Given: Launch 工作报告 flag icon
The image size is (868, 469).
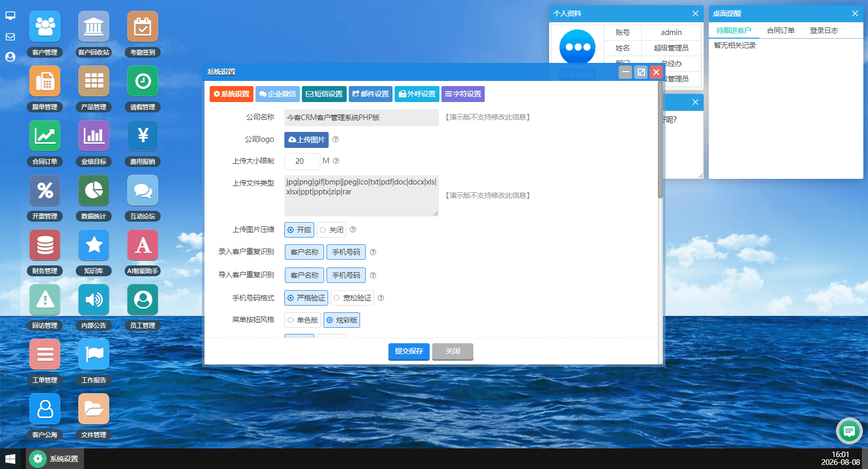Looking at the screenshot, I should pos(94,355).
